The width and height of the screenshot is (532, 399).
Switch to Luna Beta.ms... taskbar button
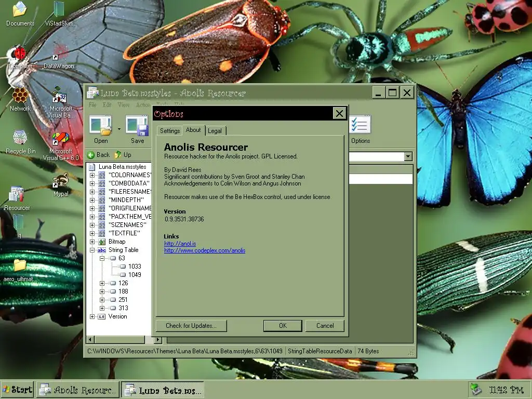163,390
